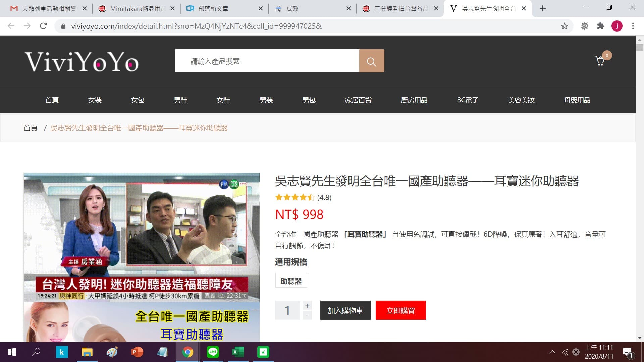Reload the page with refresh icon
Viewport: 644px width, 362px height.
pos(43,26)
